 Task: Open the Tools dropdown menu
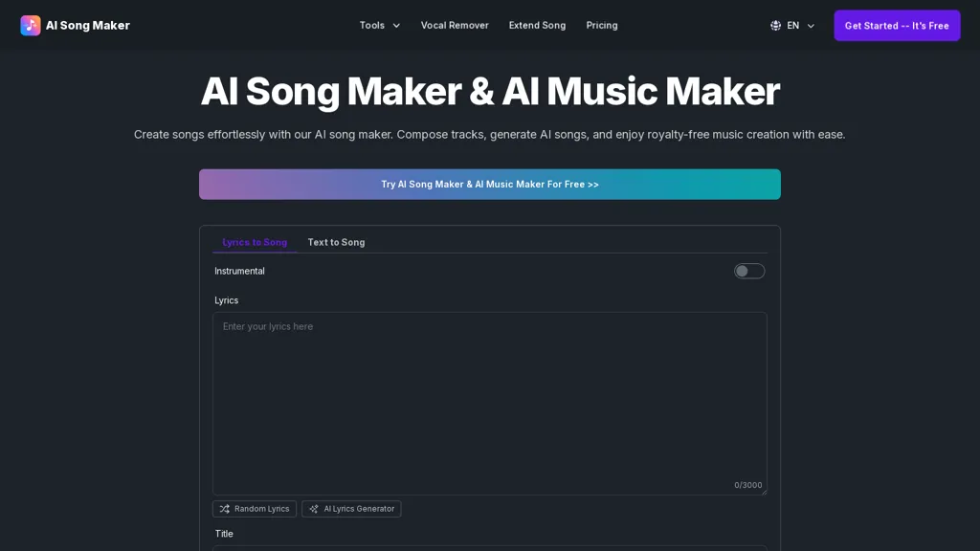pos(379,26)
